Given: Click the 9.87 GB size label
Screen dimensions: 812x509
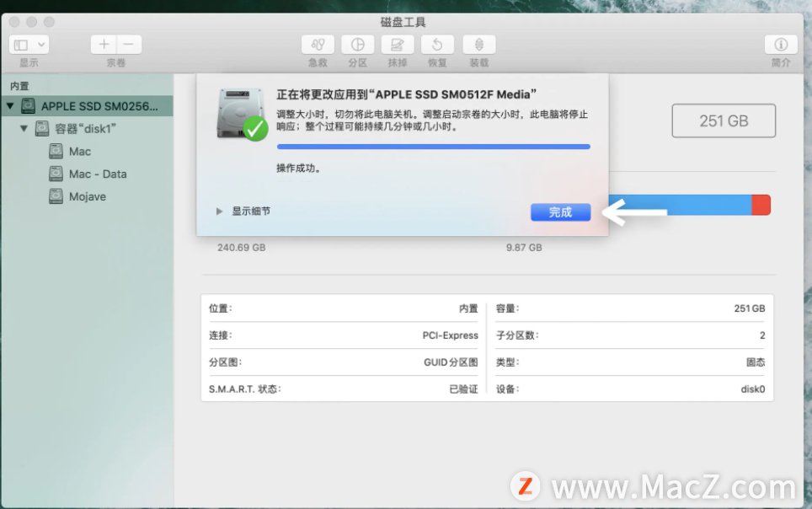Looking at the screenshot, I should tap(524, 248).
